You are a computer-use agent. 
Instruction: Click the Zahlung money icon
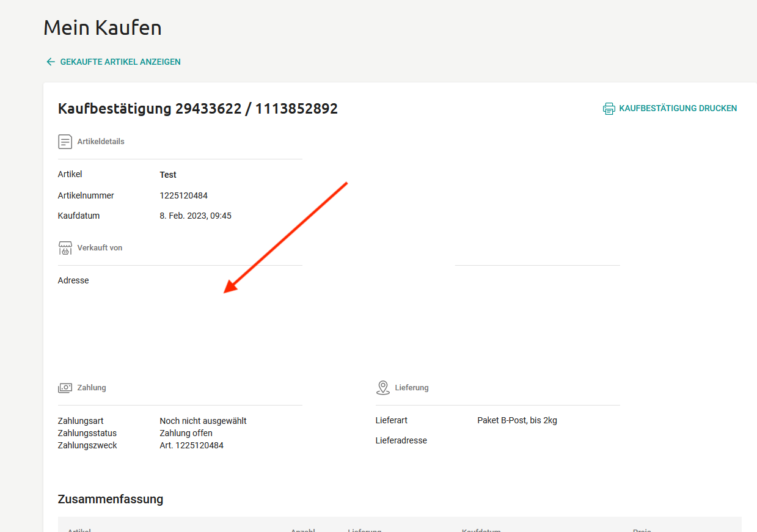click(65, 388)
